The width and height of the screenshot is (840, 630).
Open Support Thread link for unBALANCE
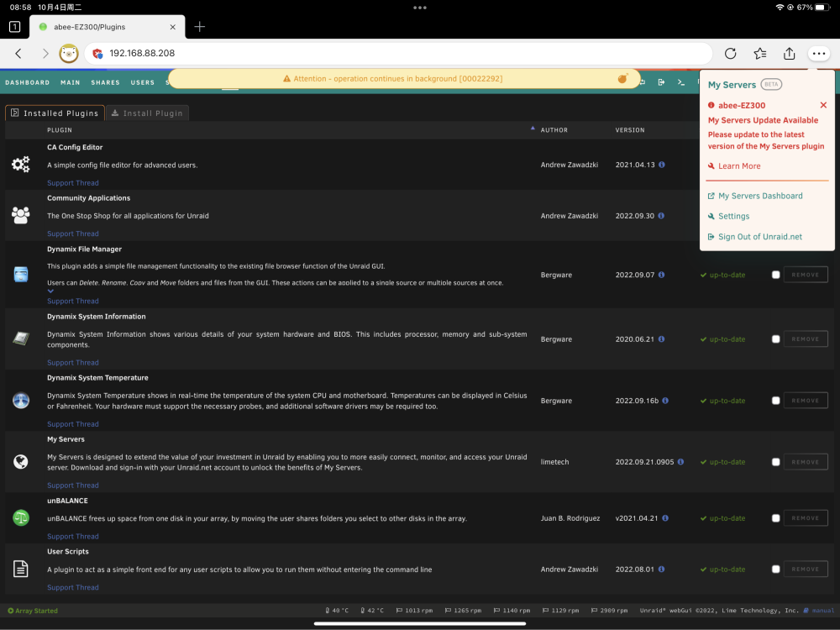pos(73,536)
